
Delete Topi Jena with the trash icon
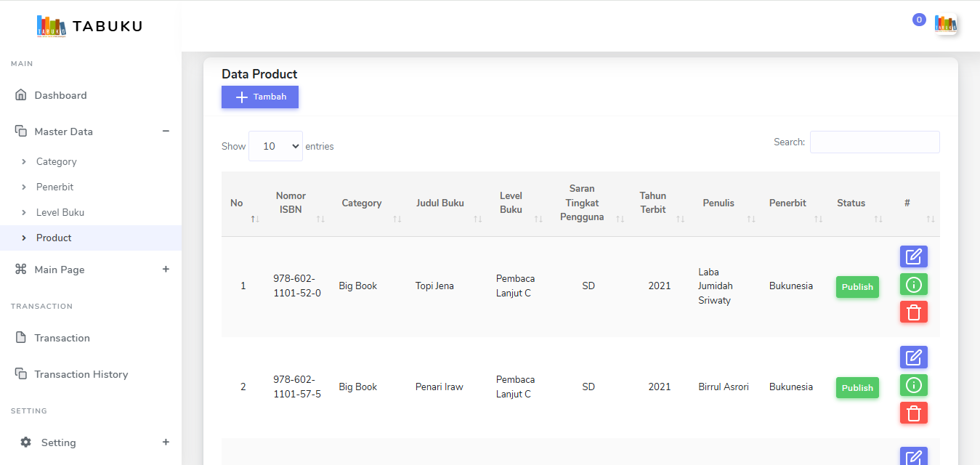[x=913, y=312]
